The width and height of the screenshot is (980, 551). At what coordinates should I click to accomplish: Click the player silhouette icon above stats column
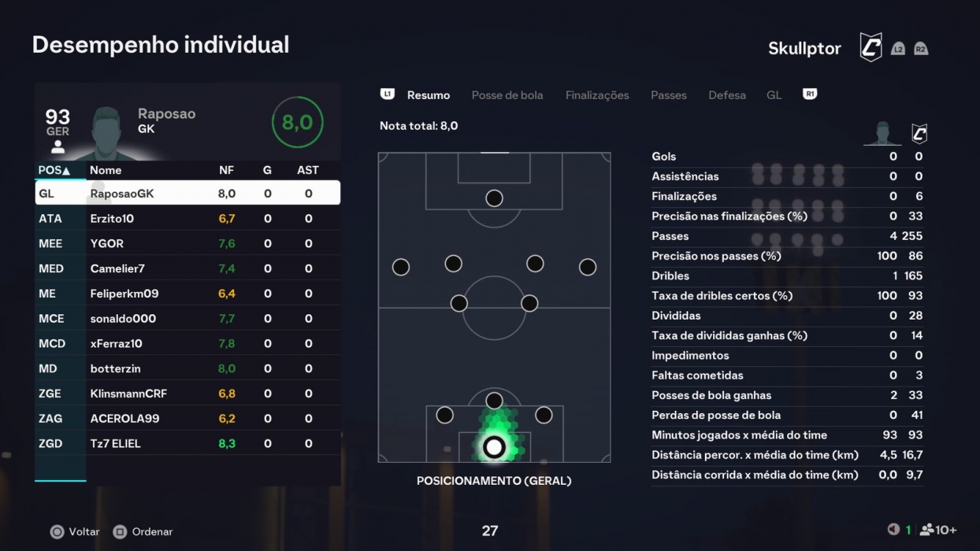(882, 134)
